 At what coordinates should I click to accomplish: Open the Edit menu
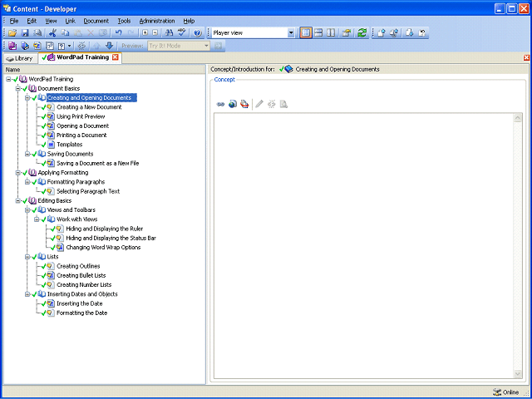tap(32, 21)
